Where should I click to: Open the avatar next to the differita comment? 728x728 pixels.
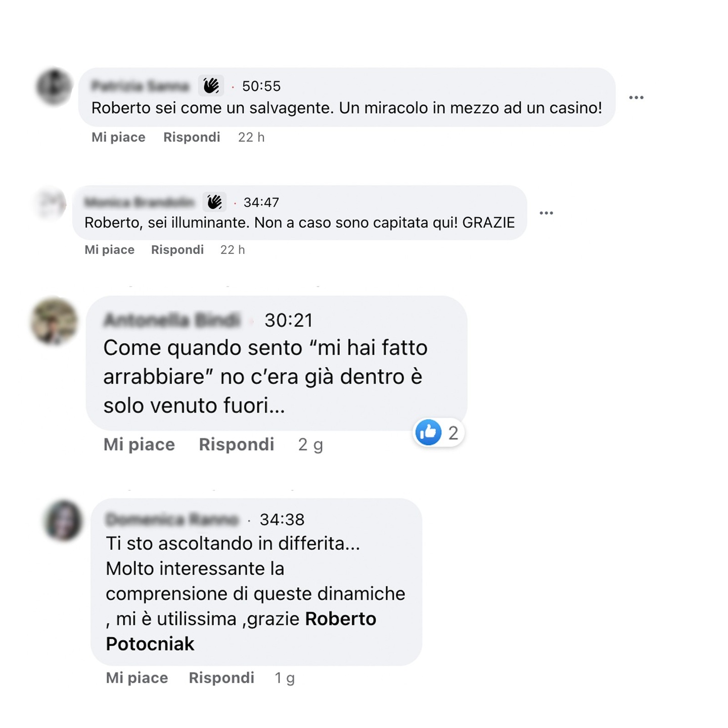(x=63, y=520)
